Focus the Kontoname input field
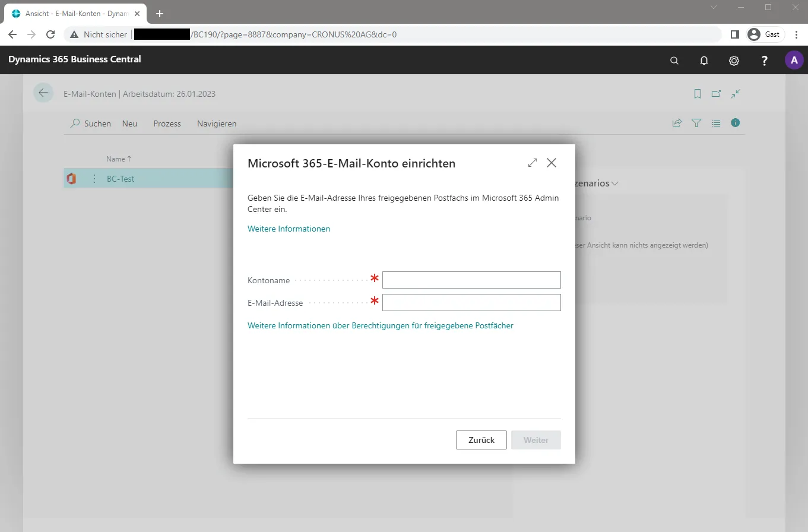This screenshot has width=808, height=532. [471, 280]
